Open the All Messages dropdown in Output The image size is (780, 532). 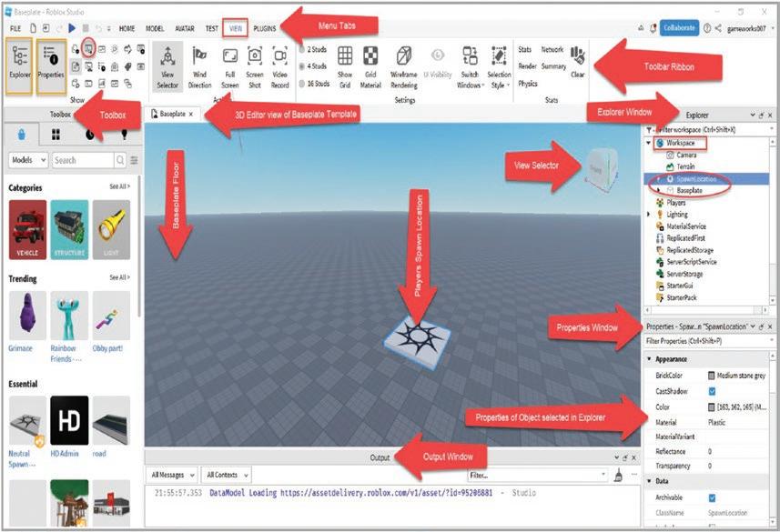[172, 475]
